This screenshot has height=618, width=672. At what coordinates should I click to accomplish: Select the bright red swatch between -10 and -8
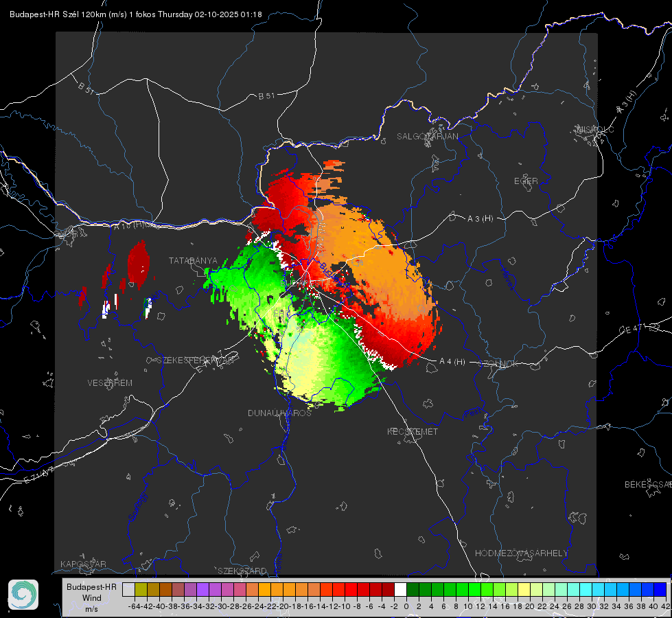click(x=351, y=589)
